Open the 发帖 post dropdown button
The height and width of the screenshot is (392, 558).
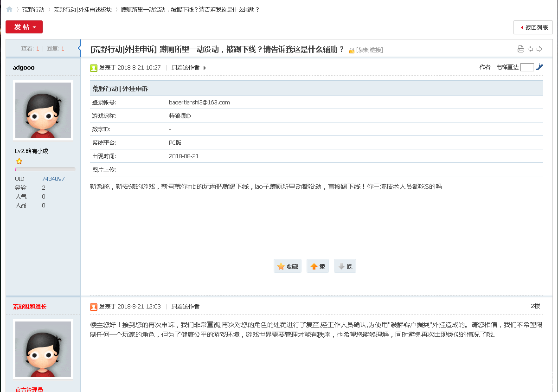click(24, 27)
